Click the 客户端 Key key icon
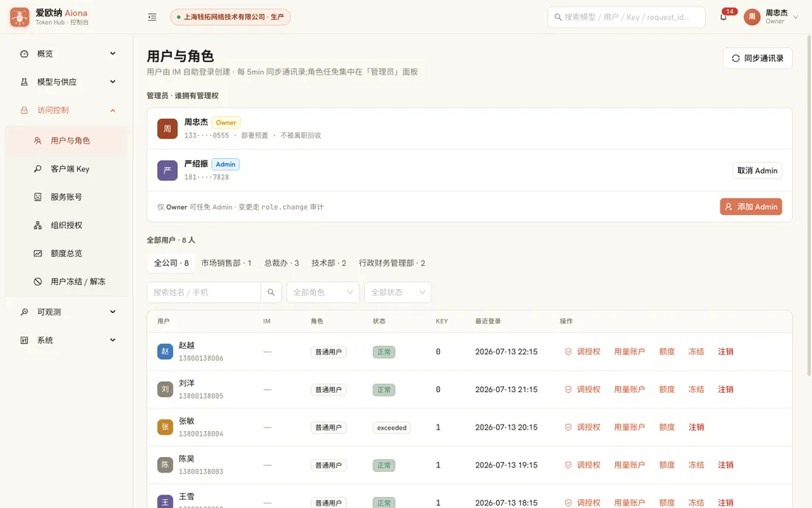 38,169
